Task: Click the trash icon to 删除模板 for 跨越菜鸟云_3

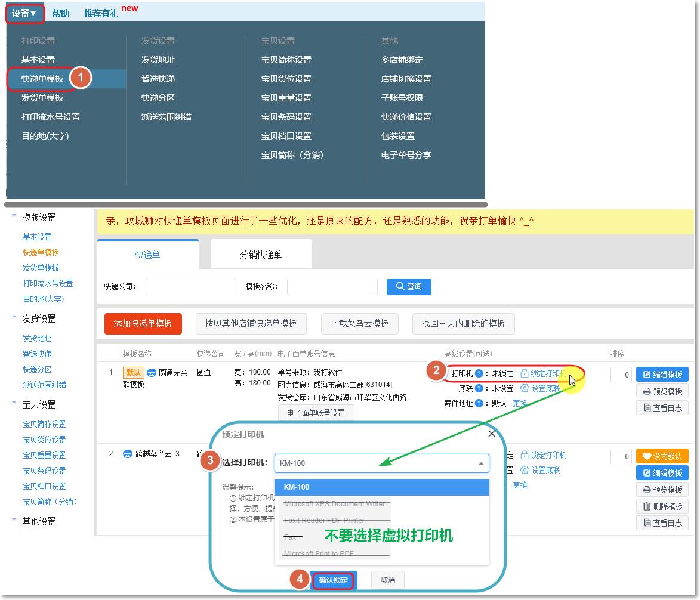Action: coord(649,507)
